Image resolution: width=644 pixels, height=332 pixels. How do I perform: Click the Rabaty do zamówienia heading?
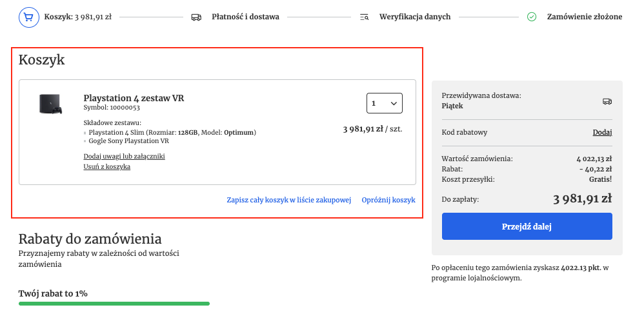[x=90, y=239]
